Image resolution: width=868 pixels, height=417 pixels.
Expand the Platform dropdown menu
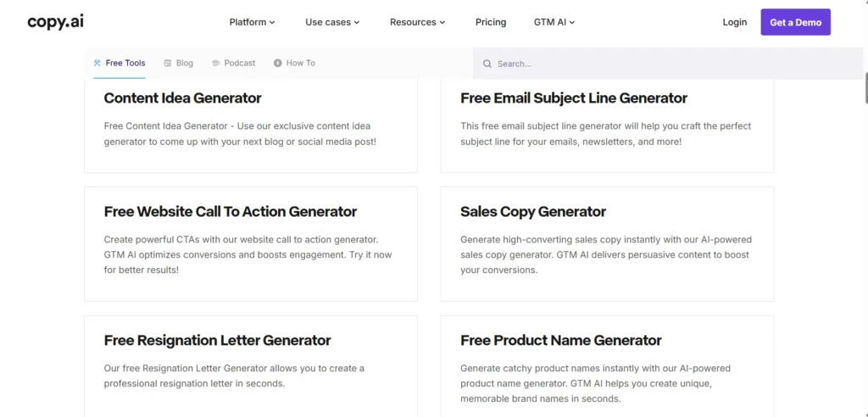click(252, 22)
